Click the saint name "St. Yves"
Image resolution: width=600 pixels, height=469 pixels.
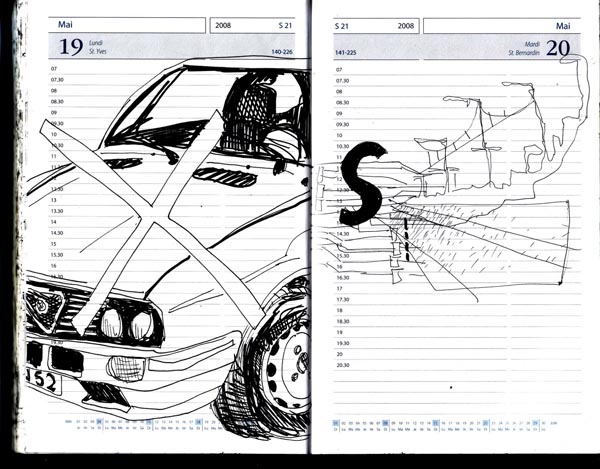(98, 51)
